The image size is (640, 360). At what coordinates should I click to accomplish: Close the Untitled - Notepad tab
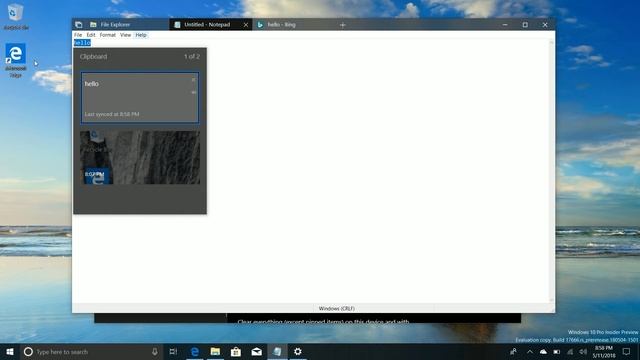[246, 25]
